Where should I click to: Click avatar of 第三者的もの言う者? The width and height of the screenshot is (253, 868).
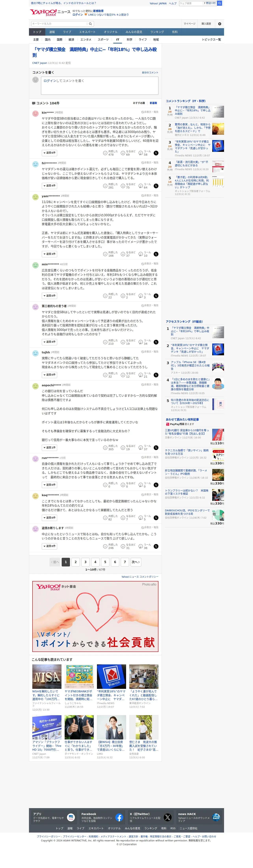[35, 307]
